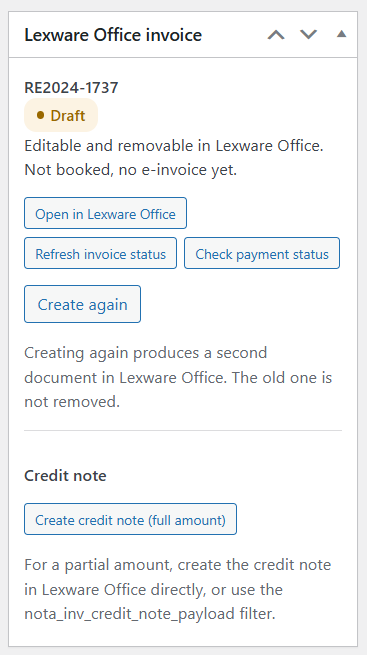The height and width of the screenshot is (655, 367).
Task: Open the invoice in Lexware Office
Action: [x=105, y=213]
